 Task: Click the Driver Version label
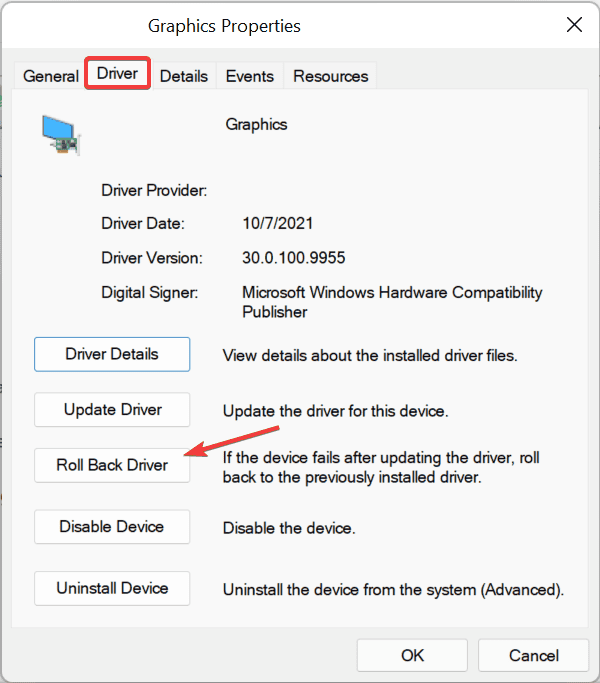pos(152,258)
